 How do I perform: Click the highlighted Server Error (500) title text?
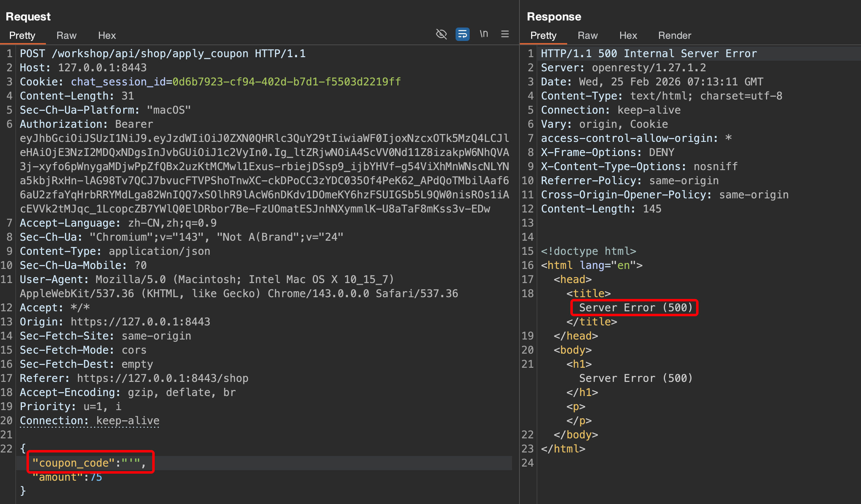click(x=635, y=308)
